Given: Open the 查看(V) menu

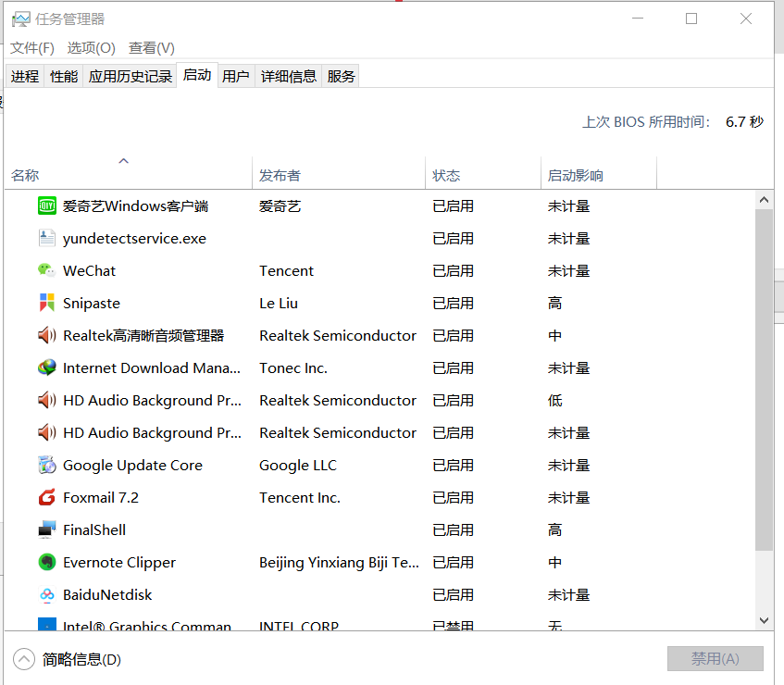Looking at the screenshot, I should (x=152, y=48).
